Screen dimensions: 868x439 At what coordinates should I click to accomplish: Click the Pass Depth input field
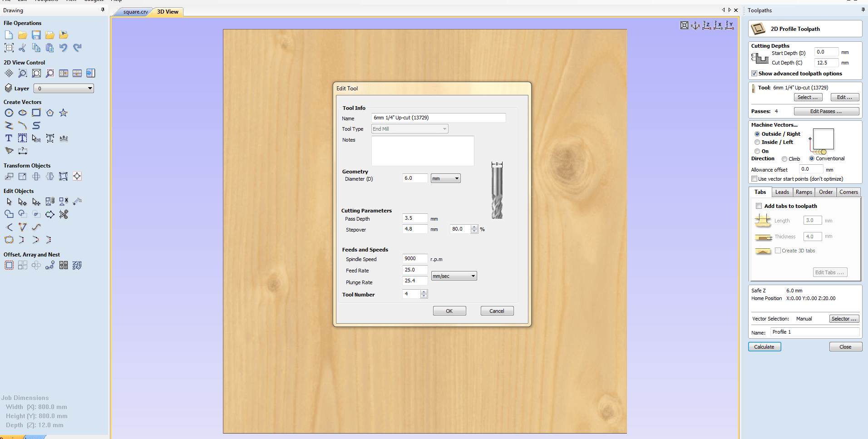[415, 218]
